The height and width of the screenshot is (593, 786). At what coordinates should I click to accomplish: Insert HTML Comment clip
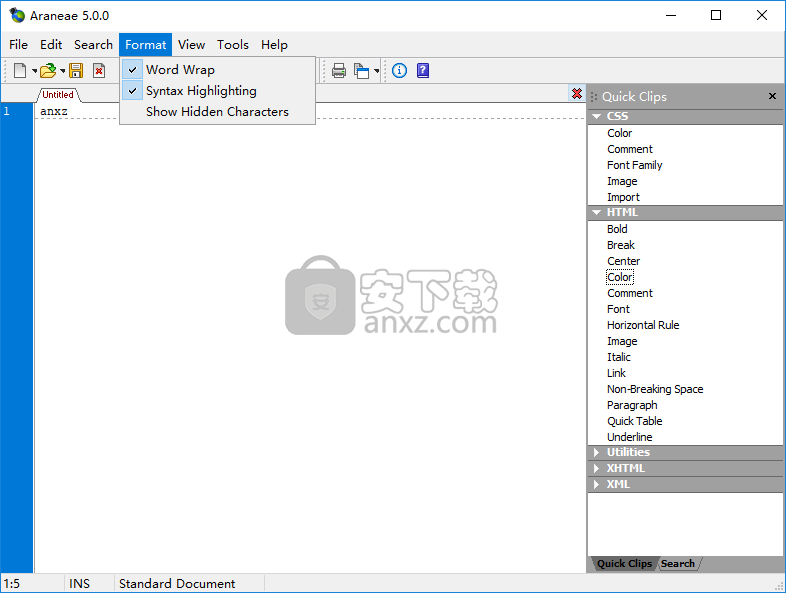pos(630,293)
